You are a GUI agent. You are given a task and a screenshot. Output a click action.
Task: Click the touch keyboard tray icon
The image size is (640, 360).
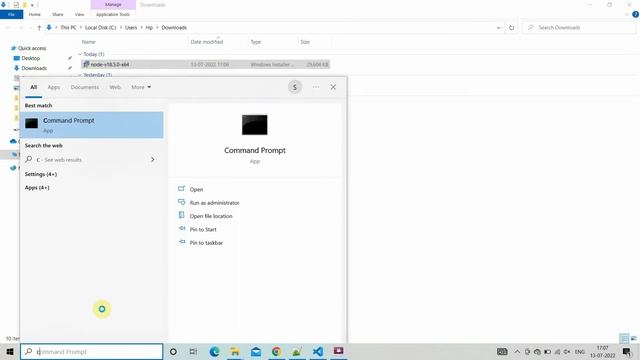pos(502,351)
